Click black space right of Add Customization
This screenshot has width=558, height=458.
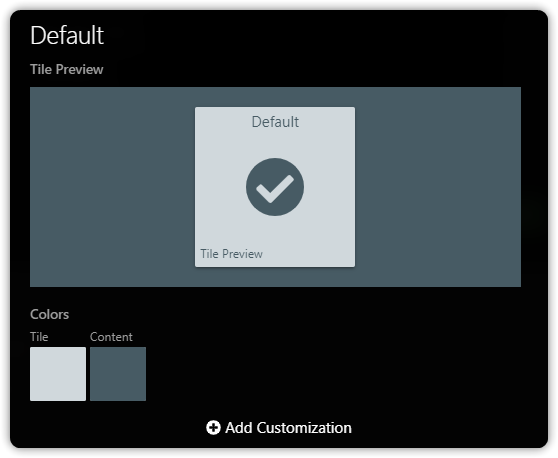pyautogui.click(x=445, y=428)
